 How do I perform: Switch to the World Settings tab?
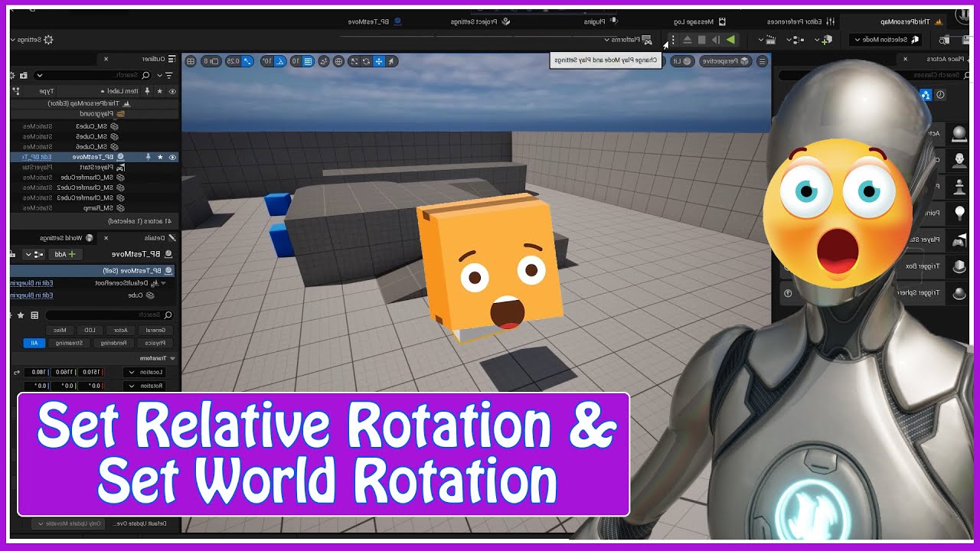click(66, 238)
